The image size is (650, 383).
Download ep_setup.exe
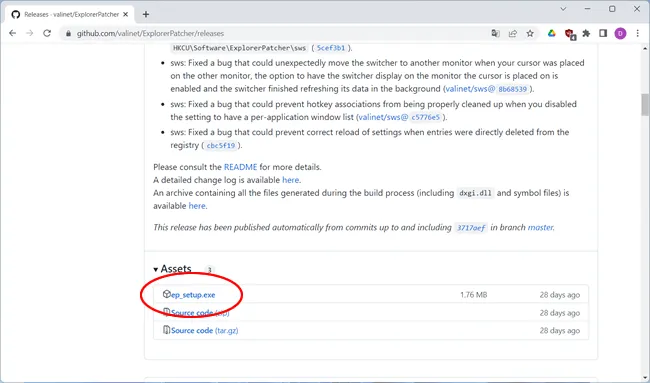click(193, 295)
